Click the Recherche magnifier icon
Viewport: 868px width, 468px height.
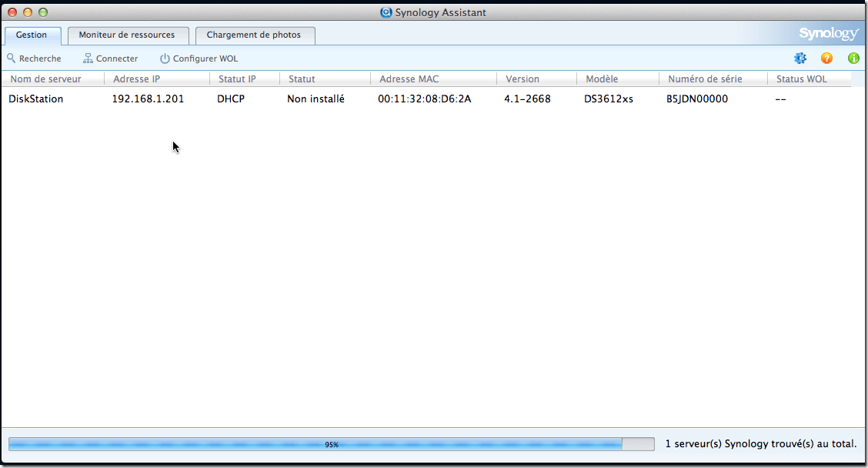coord(11,58)
